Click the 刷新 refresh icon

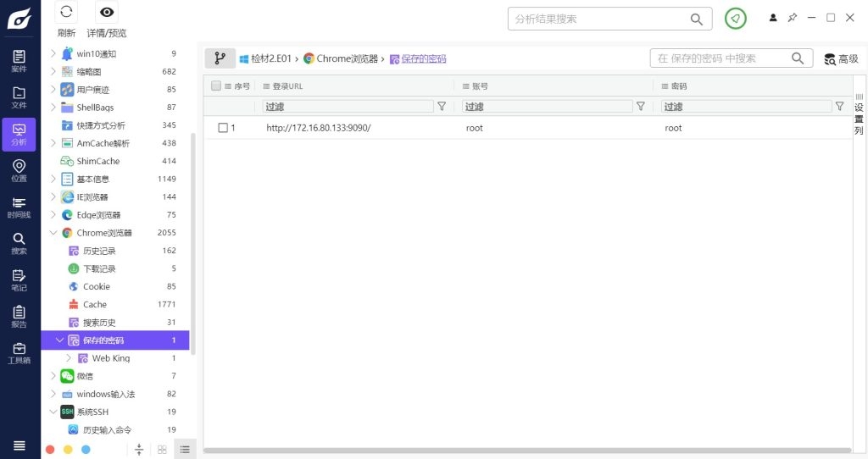point(66,13)
